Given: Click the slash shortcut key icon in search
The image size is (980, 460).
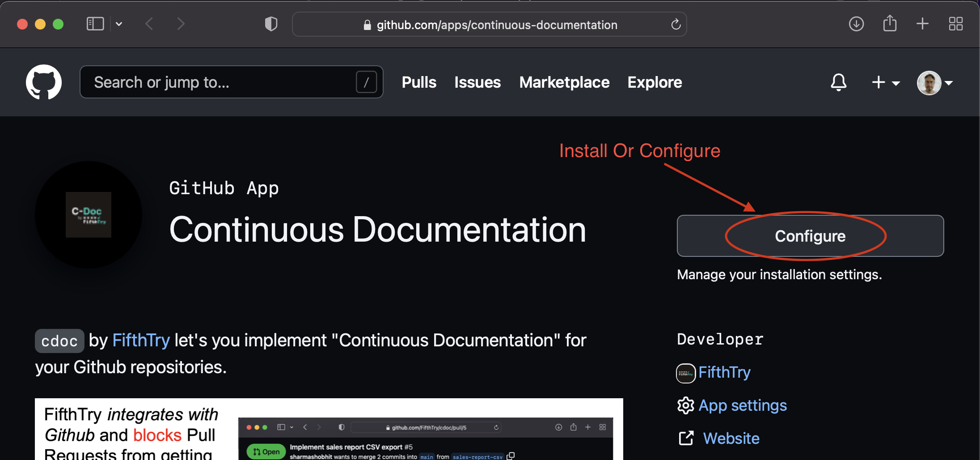Looking at the screenshot, I should [x=366, y=82].
